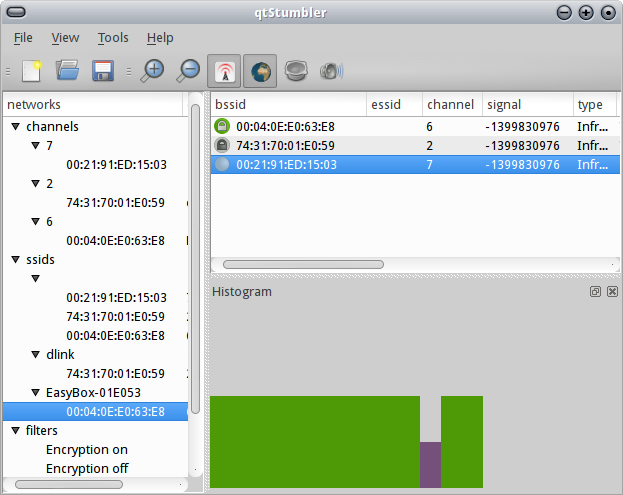Collapse the EasyBox-01E053 node
This screenshot has width=623, height=495.
tap(35, 393)
